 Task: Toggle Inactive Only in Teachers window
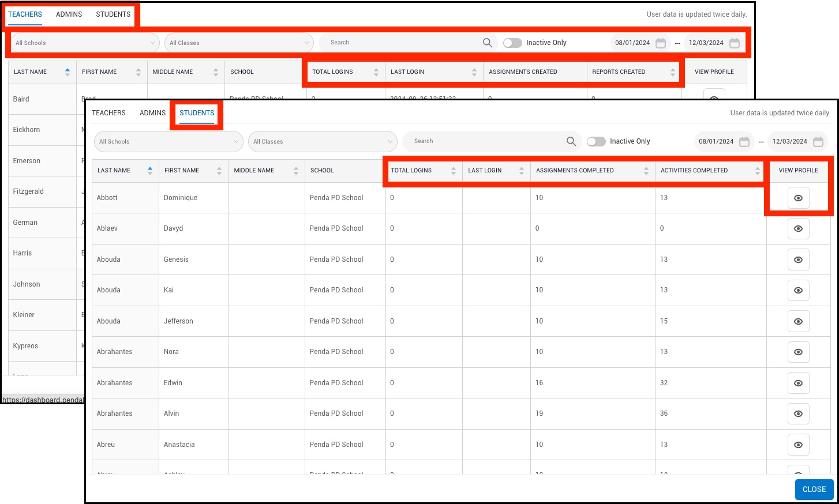point(512,43)
